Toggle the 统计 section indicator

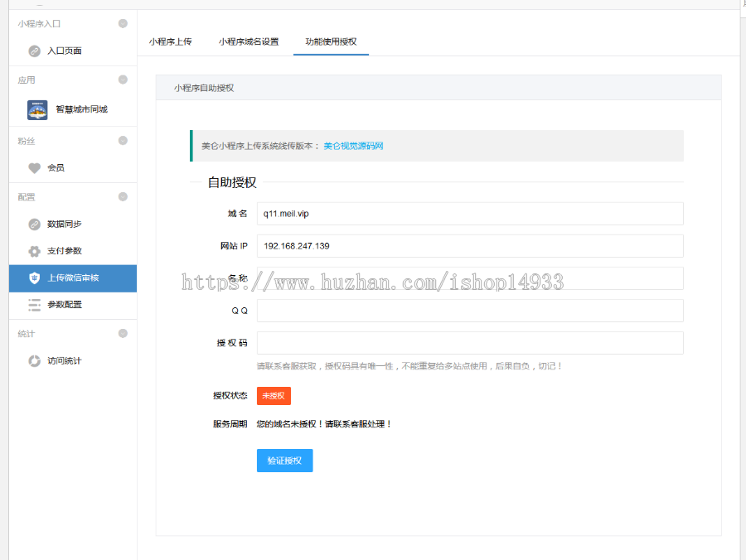124,335
